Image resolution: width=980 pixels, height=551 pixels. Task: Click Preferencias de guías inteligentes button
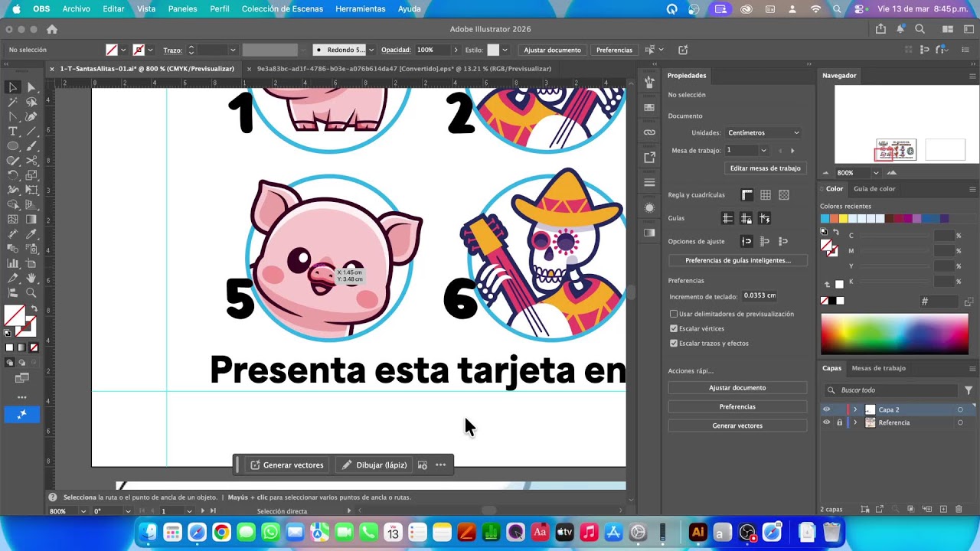[737, 260]
